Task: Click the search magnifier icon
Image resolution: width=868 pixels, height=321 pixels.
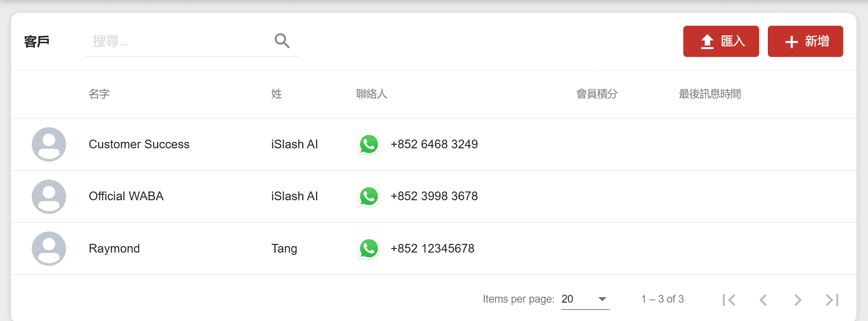Action: (x=282, y=41)
